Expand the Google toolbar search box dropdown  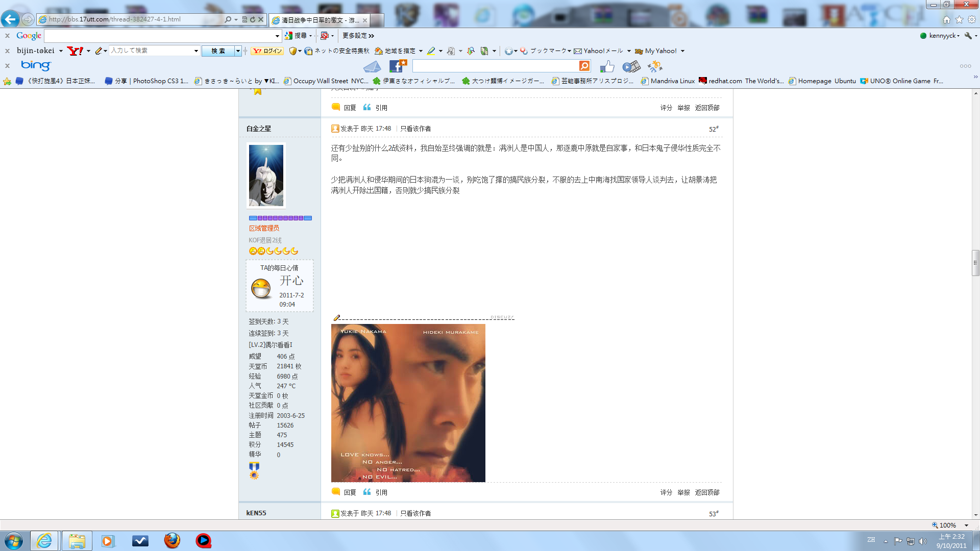click(277, 36)
